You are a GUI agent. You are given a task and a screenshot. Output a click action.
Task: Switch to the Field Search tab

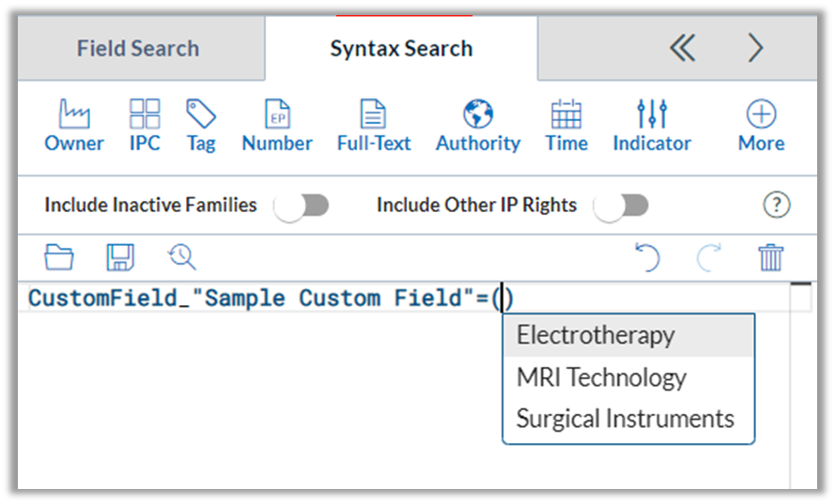pyautogui.click(x=138, y=49)
